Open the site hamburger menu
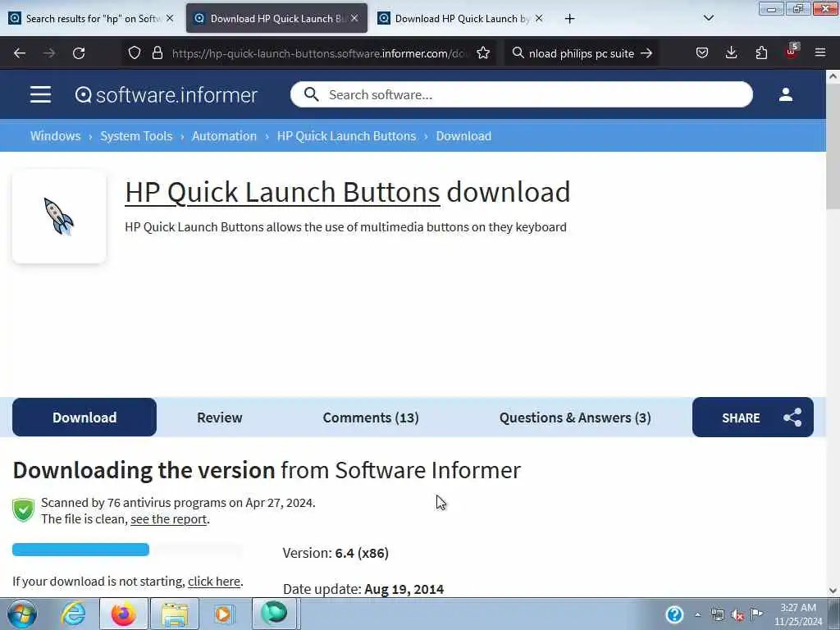Viewport: 840px width, 630px height. (41, 95)
